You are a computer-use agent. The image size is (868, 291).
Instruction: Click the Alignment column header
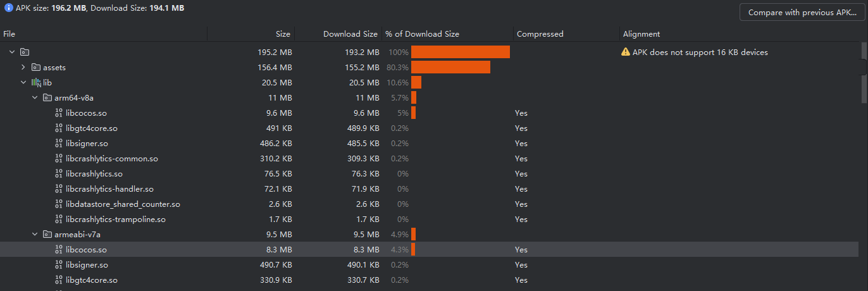(641, 34)
